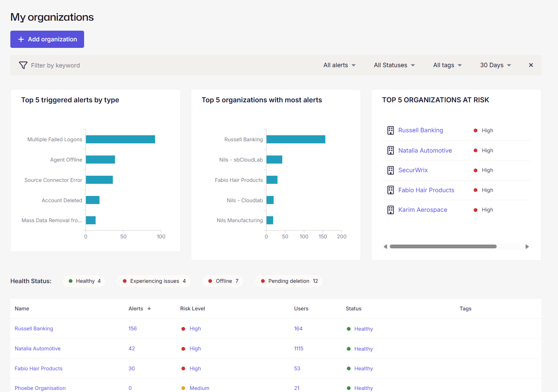Click the Source Connector Error bar
This screenshot has width=558, height=392.
(99, 180)
